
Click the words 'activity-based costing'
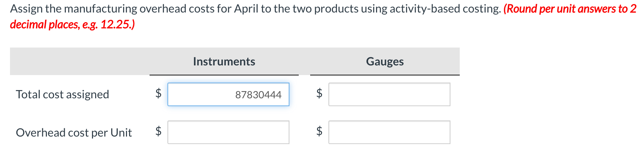pyautogui.click(x=445, y=9)
